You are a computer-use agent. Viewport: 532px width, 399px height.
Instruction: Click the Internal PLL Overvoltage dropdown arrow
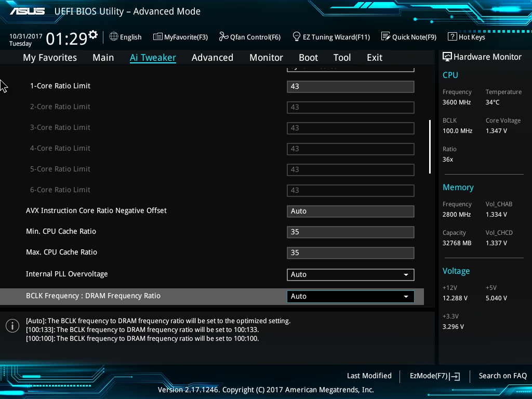[406, 274]
